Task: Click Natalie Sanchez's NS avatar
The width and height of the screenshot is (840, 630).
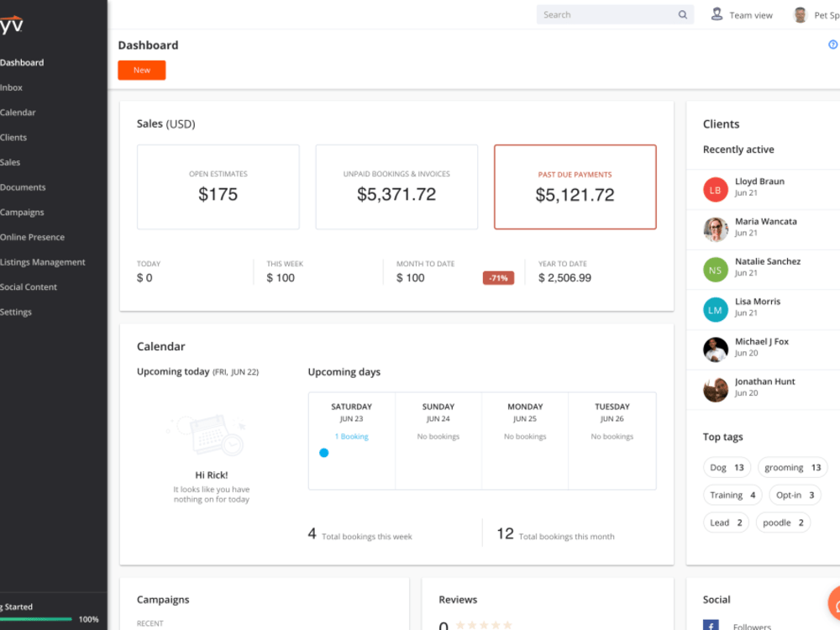Action: (715, 270)
